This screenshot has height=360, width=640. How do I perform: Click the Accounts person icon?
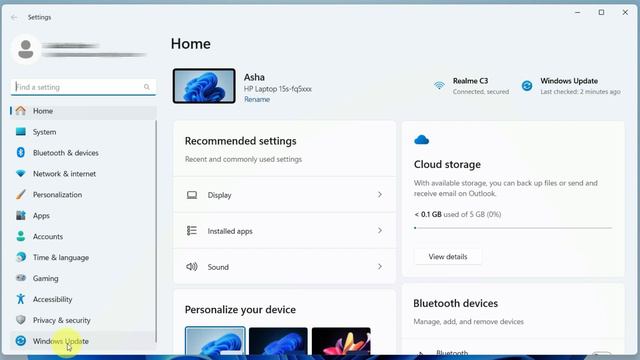point(20,236)
